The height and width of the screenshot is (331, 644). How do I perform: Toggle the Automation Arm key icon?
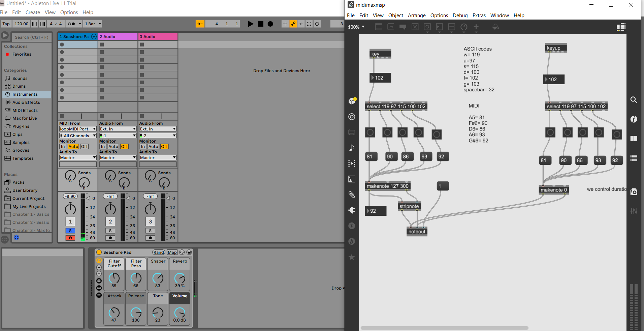pos(293,24)
